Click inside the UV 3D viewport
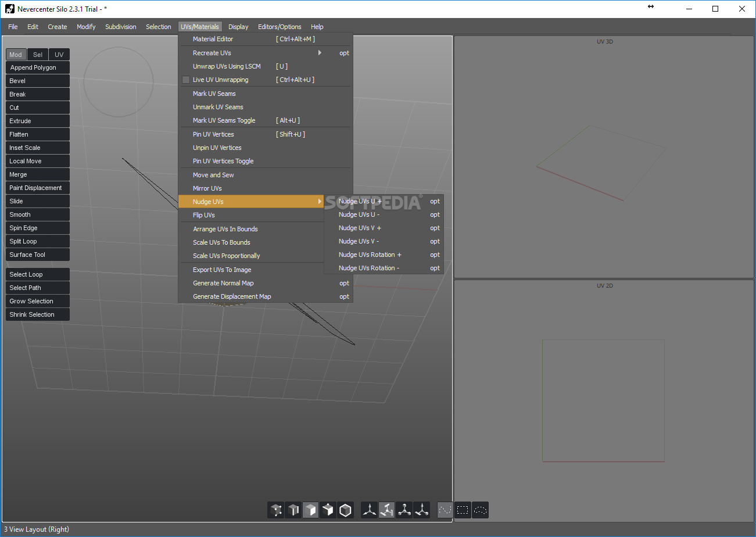The image size is (756, 537). pyautogui.click(x=604, y=157)
